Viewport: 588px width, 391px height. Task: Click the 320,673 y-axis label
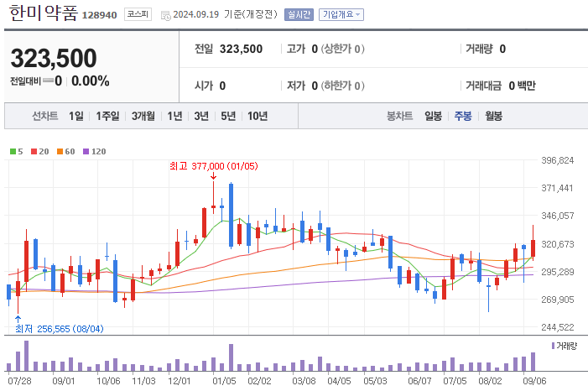point(557,244)
